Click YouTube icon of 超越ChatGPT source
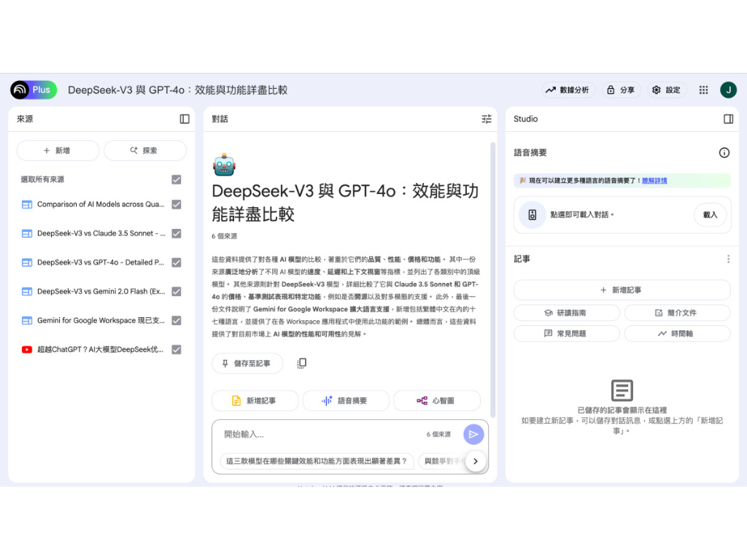Viewport: 747px width, 560px height. click(x=27, y=349)
